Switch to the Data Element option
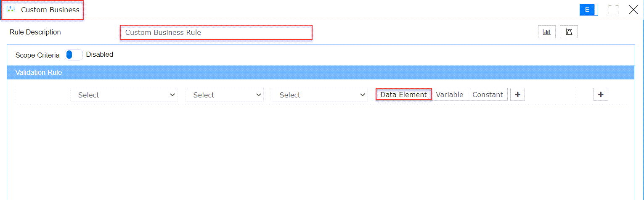Screen dimensions: 644x200 click(x=403, y=95)
